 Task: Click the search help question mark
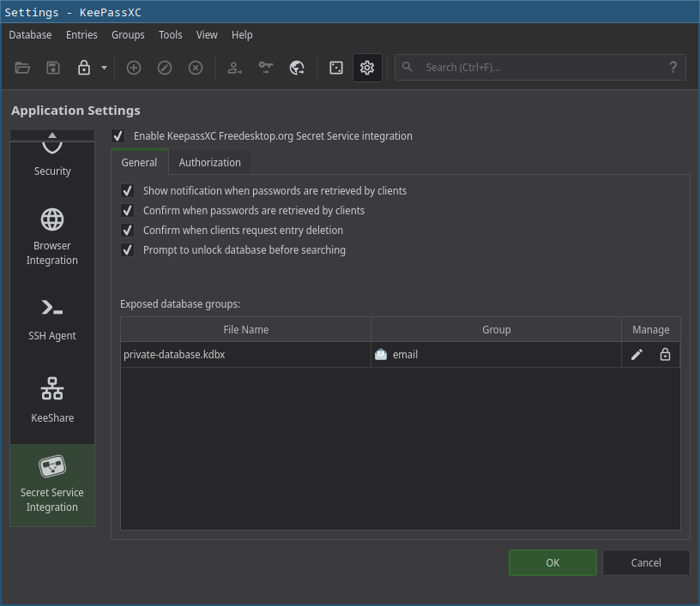click(x=673, y=68)
